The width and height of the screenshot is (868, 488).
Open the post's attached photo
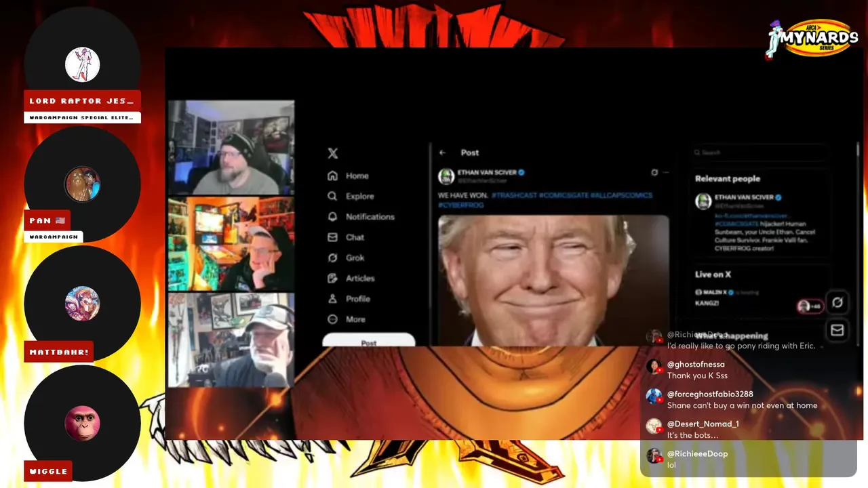pos(553,281)
